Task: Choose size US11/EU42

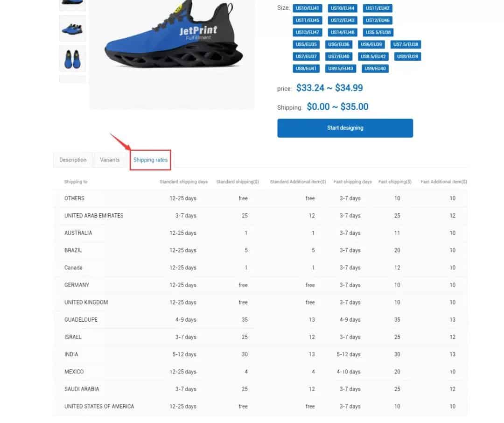Action: 378,8
